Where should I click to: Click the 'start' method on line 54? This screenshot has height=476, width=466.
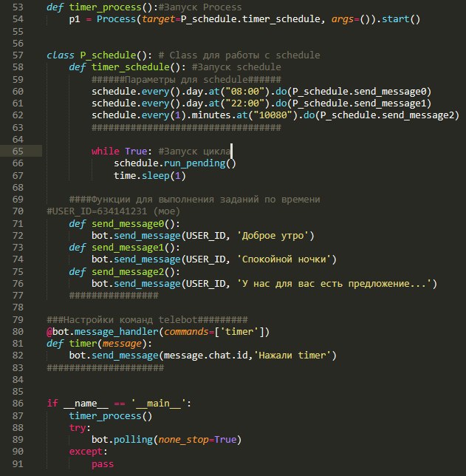[x=396, y=19]
